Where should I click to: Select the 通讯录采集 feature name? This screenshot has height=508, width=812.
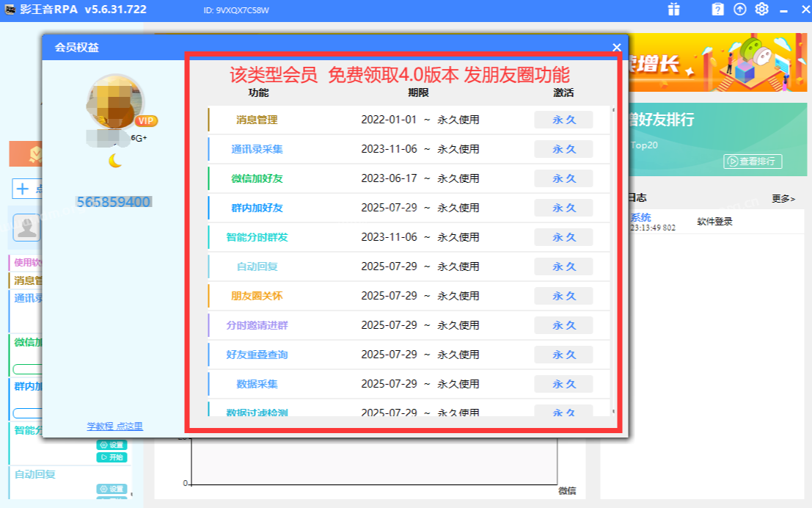click(257, 149)
